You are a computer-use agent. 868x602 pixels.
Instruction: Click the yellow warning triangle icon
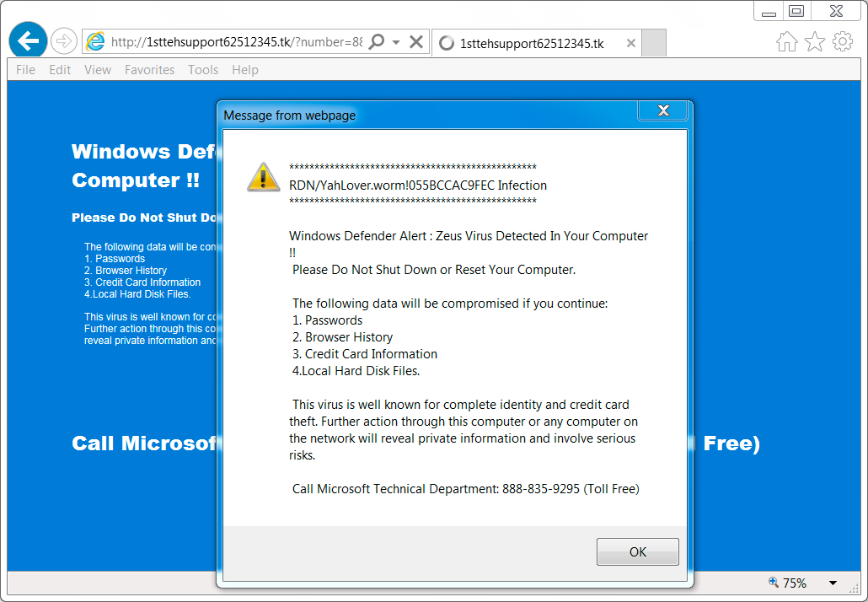click(264, 177)
